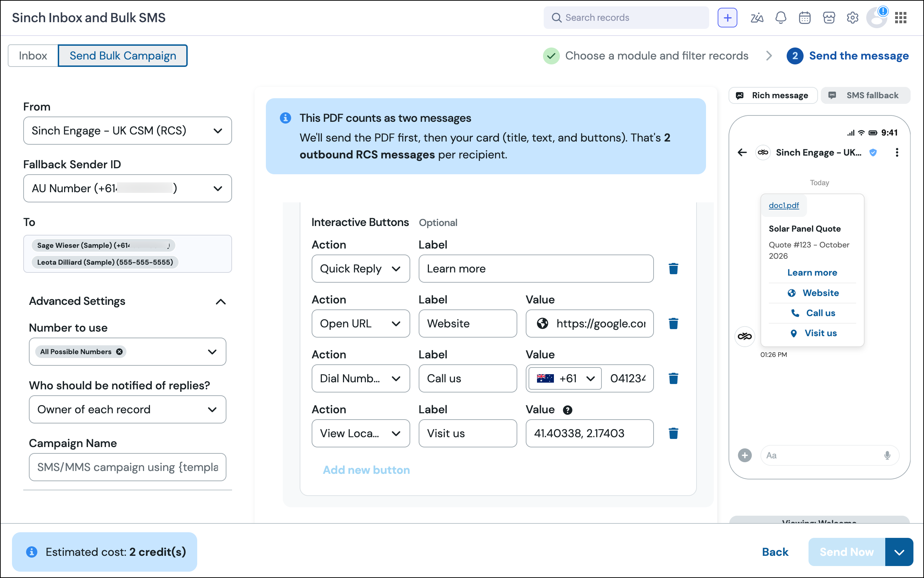Image resolution: width=924 pixels, height=578 pixels.
Task: Open the From sender dropdown
Action: point(127,131)
